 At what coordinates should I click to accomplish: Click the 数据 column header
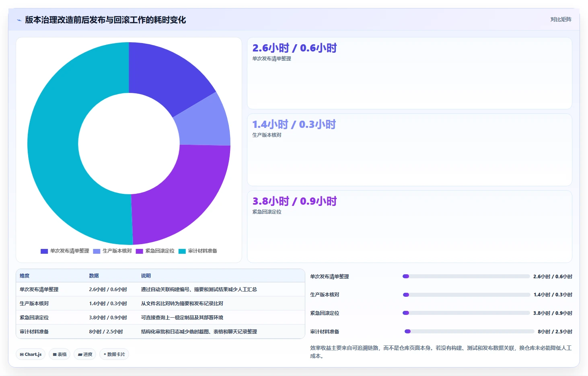coord(94,276)
